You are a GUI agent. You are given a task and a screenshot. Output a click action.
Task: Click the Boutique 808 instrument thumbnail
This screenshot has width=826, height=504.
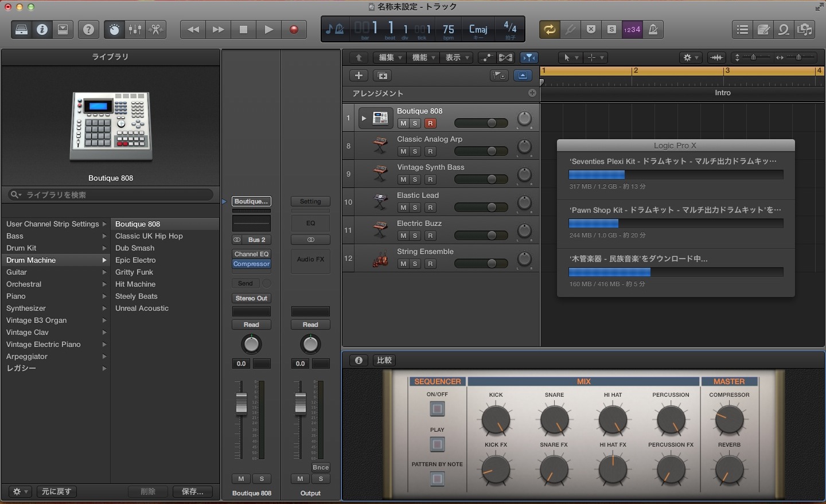coord(111,127)
